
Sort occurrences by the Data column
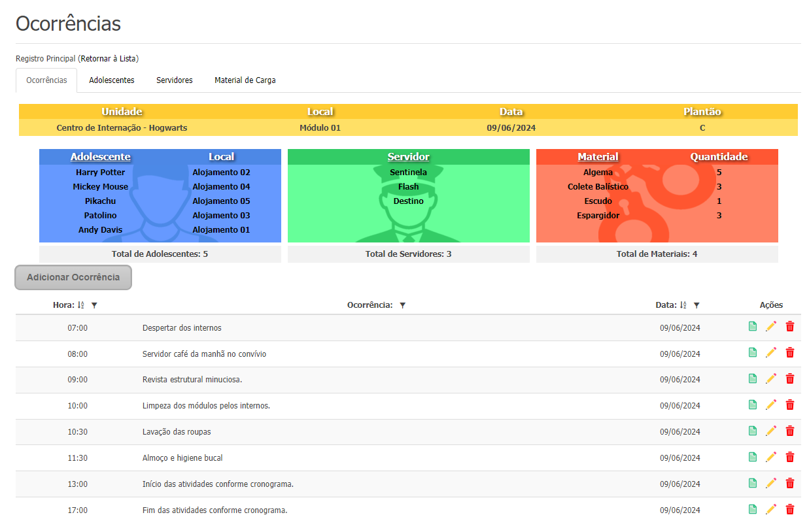[683, 305]
